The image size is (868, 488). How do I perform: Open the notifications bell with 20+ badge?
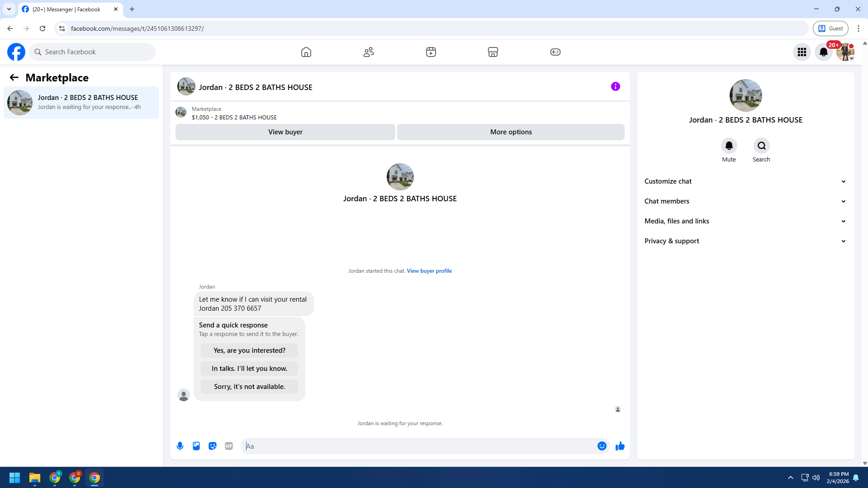coord(824,52)
